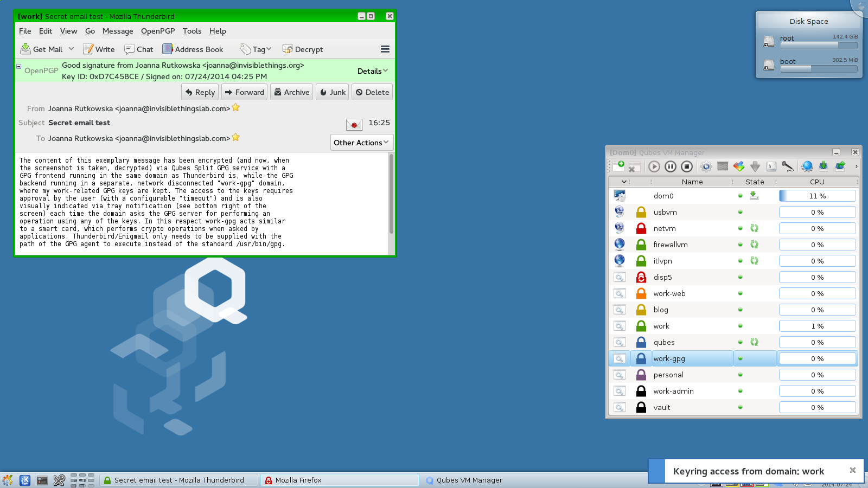Open the Message menu

point(118,31)
